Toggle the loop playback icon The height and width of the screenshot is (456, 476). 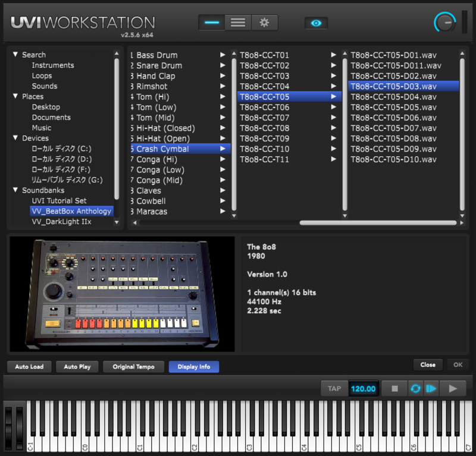coord(415,388)
